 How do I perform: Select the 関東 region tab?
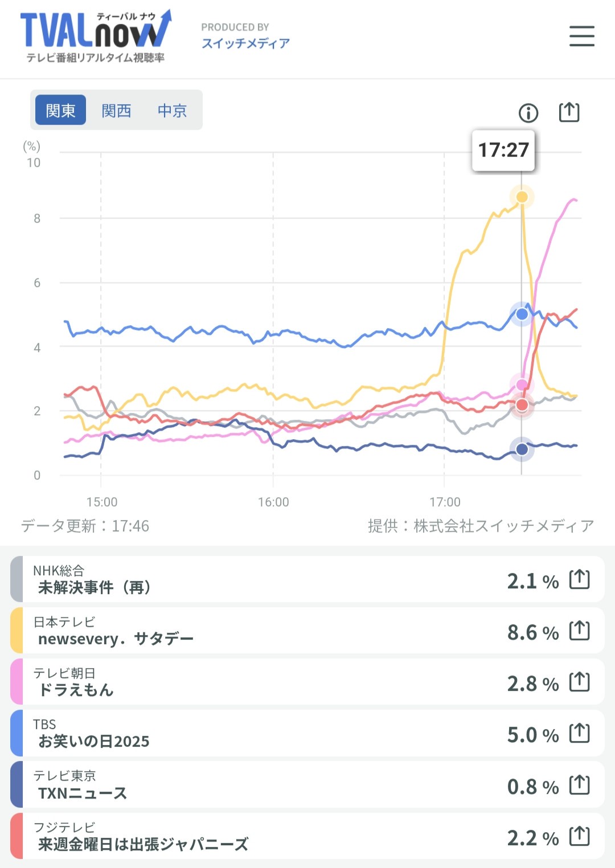coord(60,110)
